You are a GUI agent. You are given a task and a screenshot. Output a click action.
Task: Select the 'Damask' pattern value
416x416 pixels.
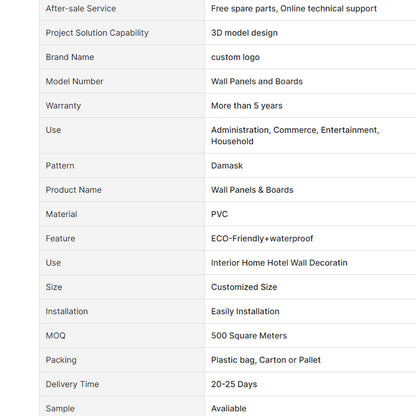point(227,166)
